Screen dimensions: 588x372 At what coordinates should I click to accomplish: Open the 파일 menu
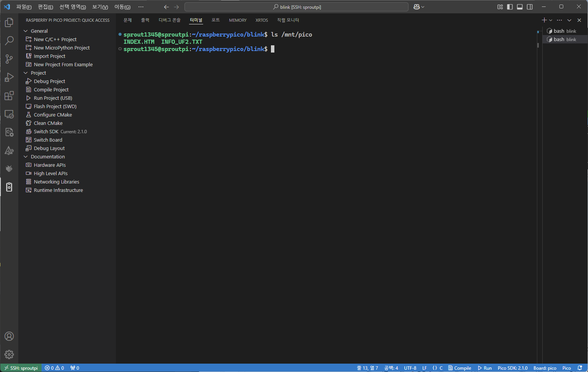coord(24,7)
